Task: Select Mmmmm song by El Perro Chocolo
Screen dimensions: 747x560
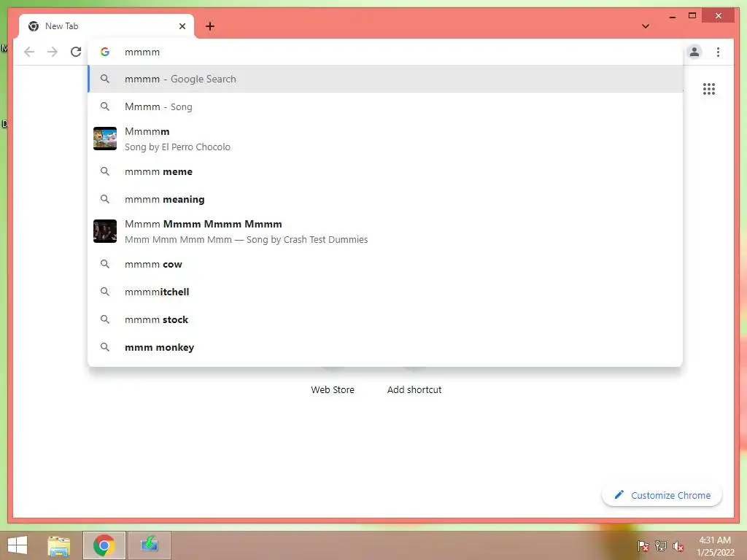Action: [x=385, y=139]
